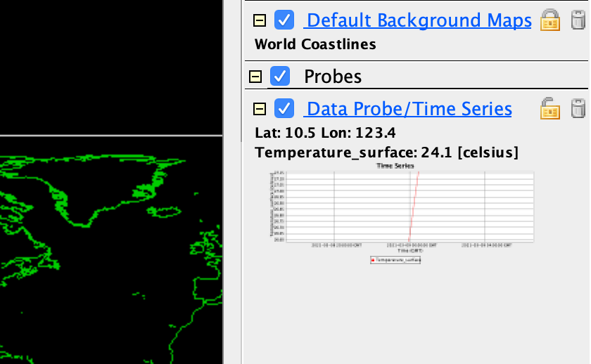Click the lock icon for Default Background Maps

click(549, 21)
